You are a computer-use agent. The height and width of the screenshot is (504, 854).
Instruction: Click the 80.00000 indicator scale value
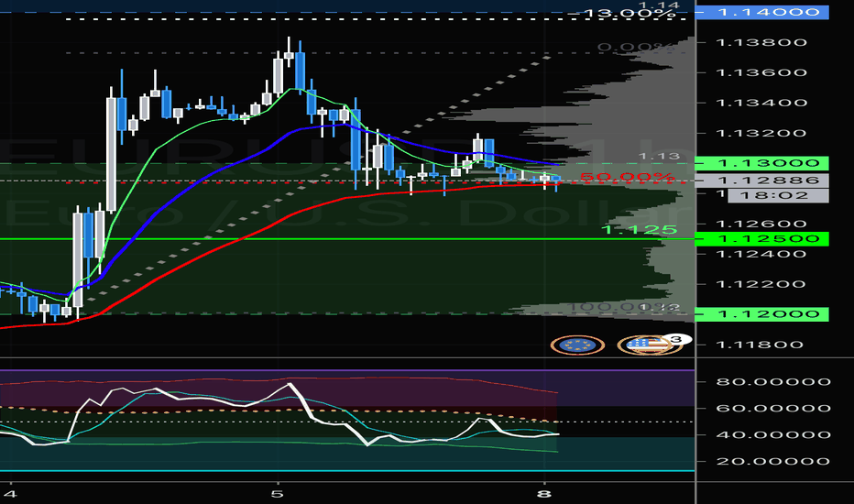773,382
